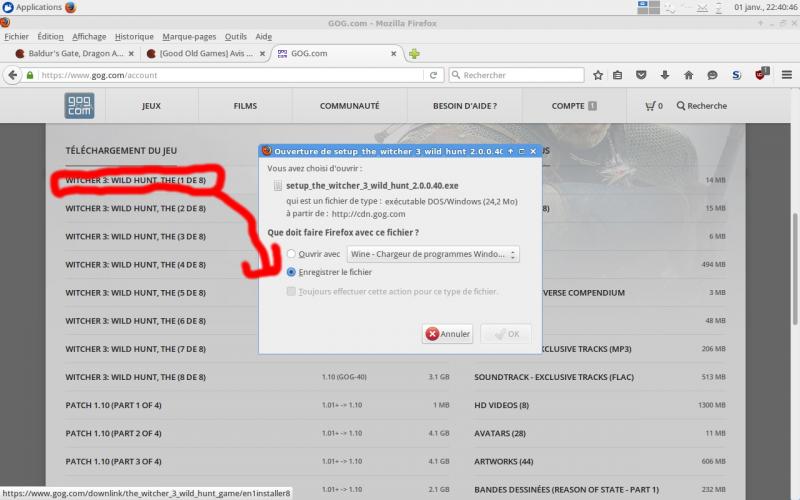The height and width of the screenshot is (500, 800).
Task: Click the clock showing 01 janv.
Action: 766,7
